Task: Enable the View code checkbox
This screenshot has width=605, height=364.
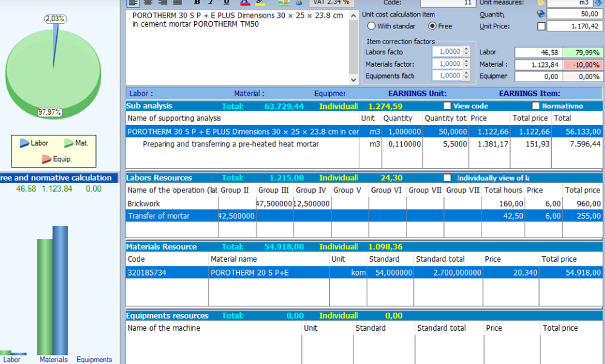Action: pos(447,106)
